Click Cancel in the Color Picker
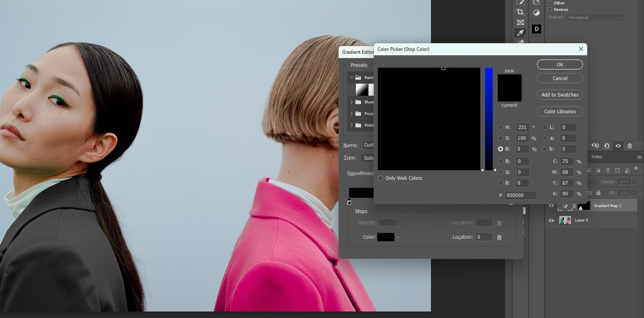Screen dimensions: 644x318 (x=560, y=78)
